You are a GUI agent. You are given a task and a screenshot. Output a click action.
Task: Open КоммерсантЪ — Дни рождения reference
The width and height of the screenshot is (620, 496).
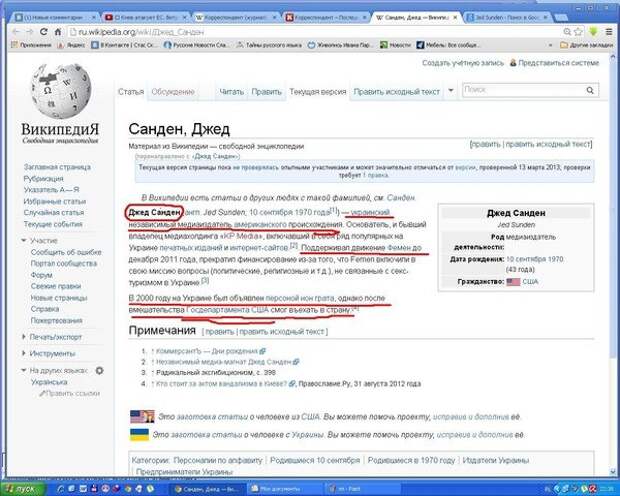tap(207, 351)
